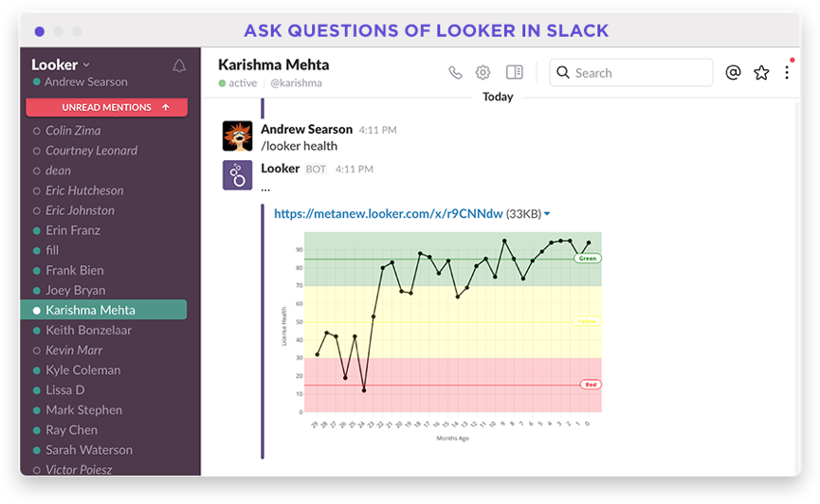Open the three-dot more options menu
The image size is (820, 504).
(786, 73)
